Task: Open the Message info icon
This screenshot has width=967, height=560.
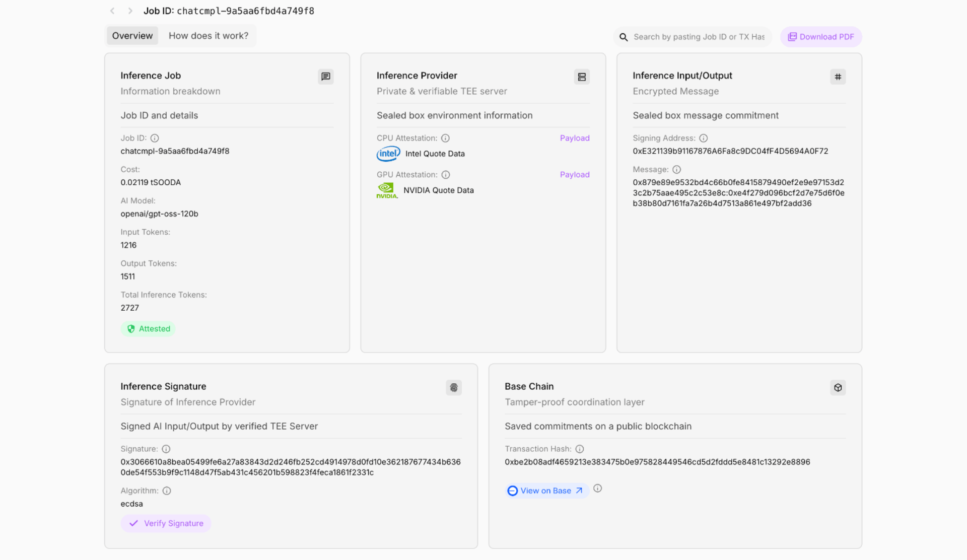Action: [677, 170]
